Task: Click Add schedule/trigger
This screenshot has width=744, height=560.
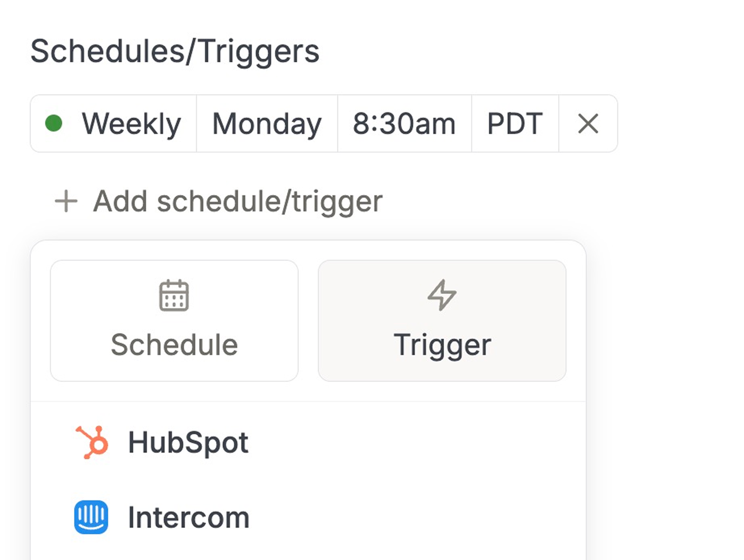Action: pos(218,201)
